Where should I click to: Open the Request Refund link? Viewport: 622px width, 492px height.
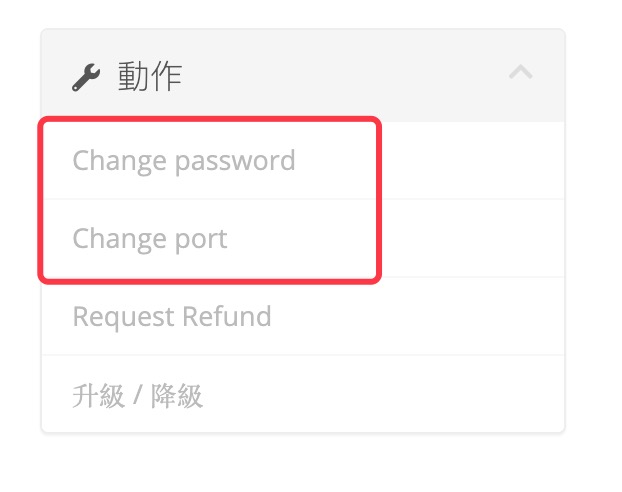[172, 317]
